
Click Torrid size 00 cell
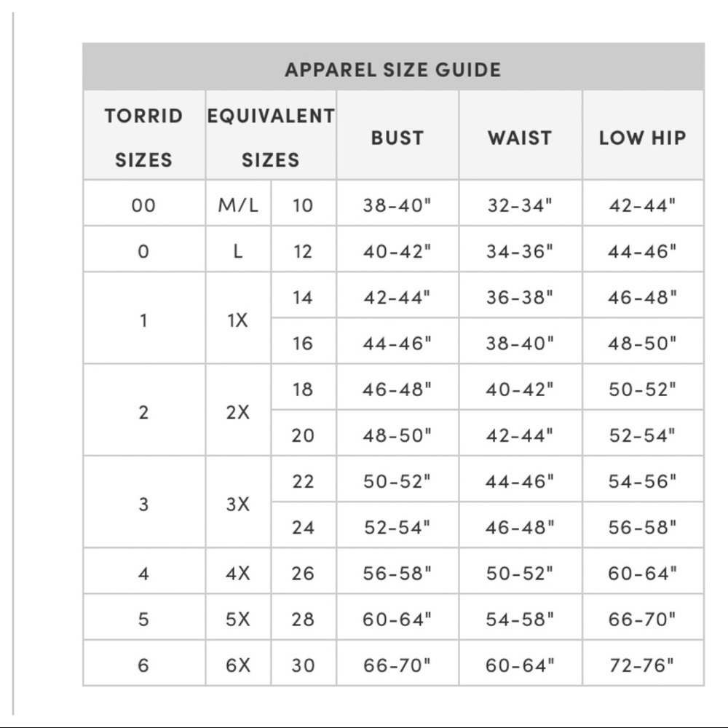click(143, 205)
